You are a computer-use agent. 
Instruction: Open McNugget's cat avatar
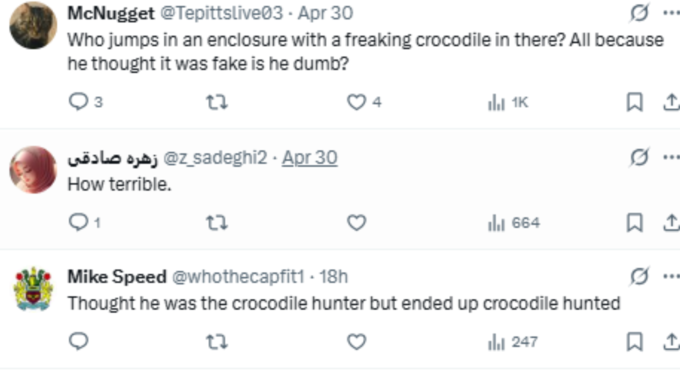point(33,25)
